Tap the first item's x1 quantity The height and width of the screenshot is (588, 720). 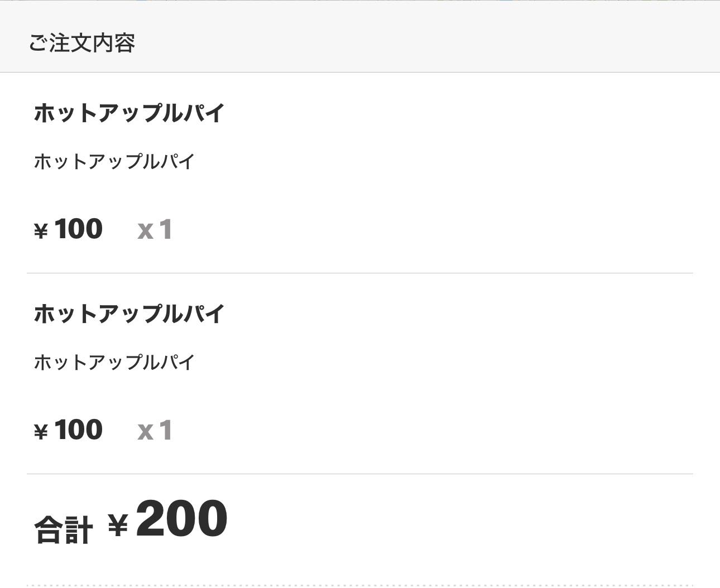[155, 229]
